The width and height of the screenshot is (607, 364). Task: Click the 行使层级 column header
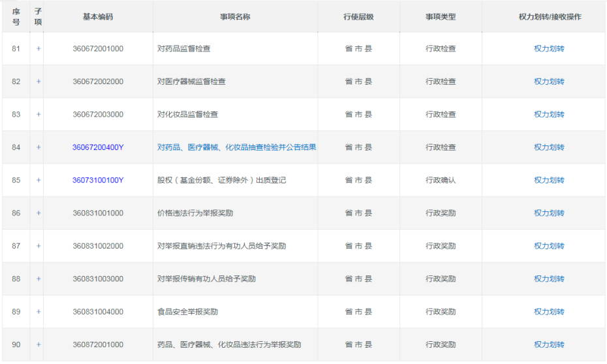(358, 17)
